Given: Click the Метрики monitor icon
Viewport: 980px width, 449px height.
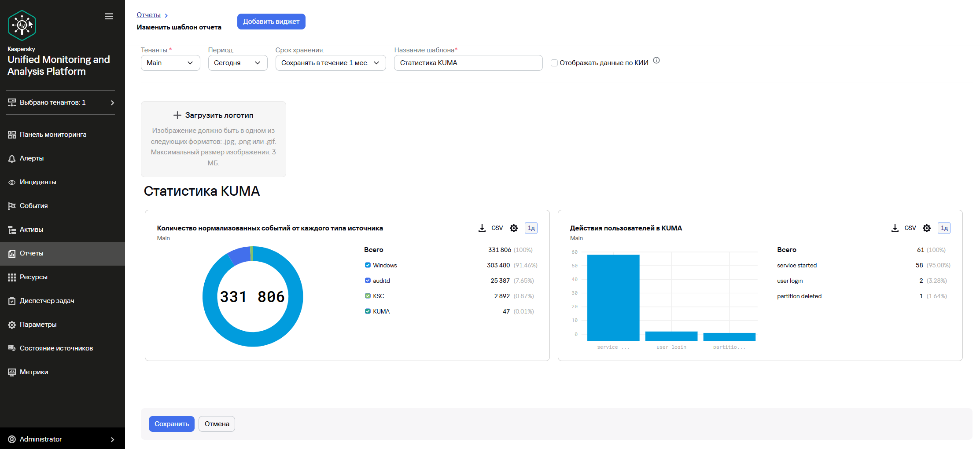Looking at the screenshot, I should pyautogui.click(x=12, y=372).
